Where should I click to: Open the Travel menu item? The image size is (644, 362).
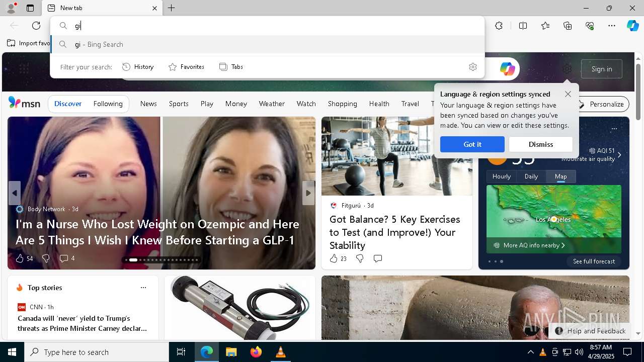[x=410, y=104]
